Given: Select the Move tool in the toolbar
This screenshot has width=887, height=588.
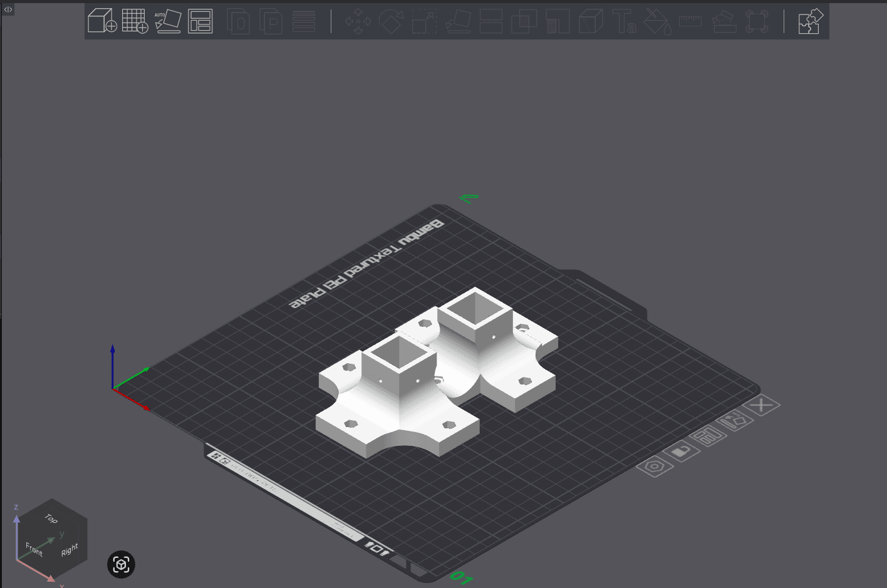Looking at the screenshot, I should [358, 21].
